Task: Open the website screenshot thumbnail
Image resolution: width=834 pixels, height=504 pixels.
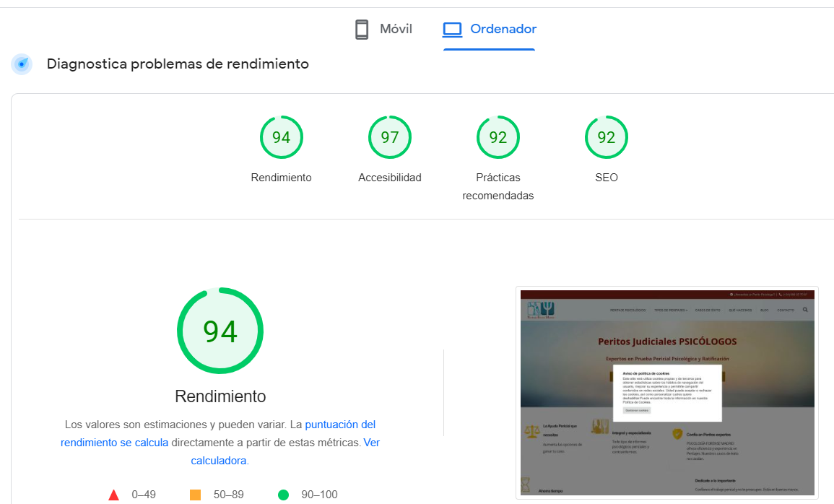Action: tap(667, 393)
